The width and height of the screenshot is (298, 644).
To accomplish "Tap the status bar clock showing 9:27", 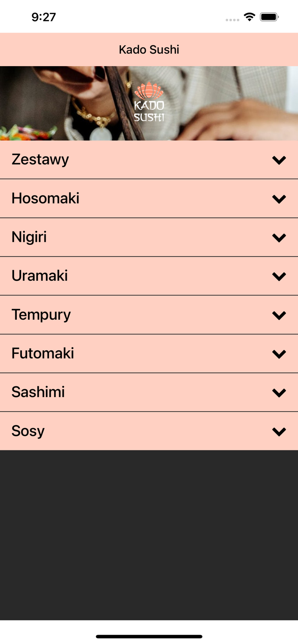I will (x=43, y=16).
